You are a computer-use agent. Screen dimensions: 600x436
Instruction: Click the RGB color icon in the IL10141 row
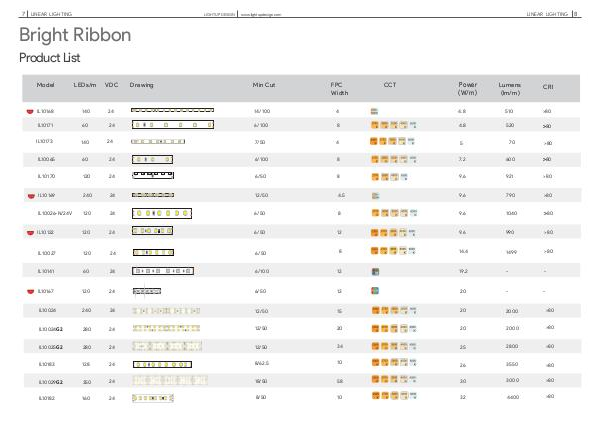375,270
